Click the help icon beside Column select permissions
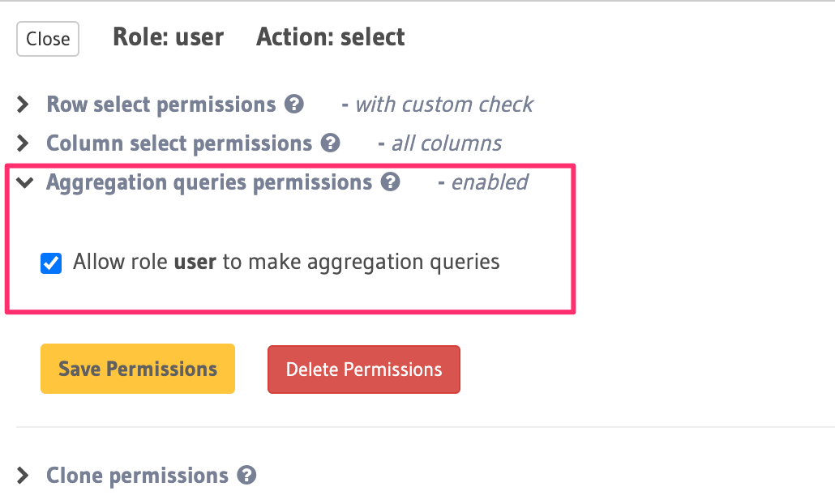 (x=330, y=143)
